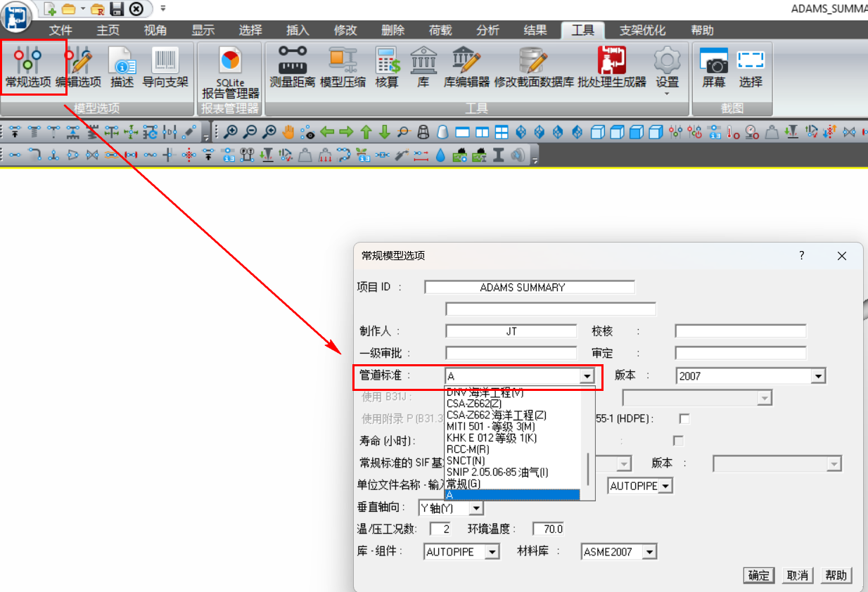This screenshot has width=868, height=592.
Task: Click the thermometer temperature icon
Action: point(733,131)
